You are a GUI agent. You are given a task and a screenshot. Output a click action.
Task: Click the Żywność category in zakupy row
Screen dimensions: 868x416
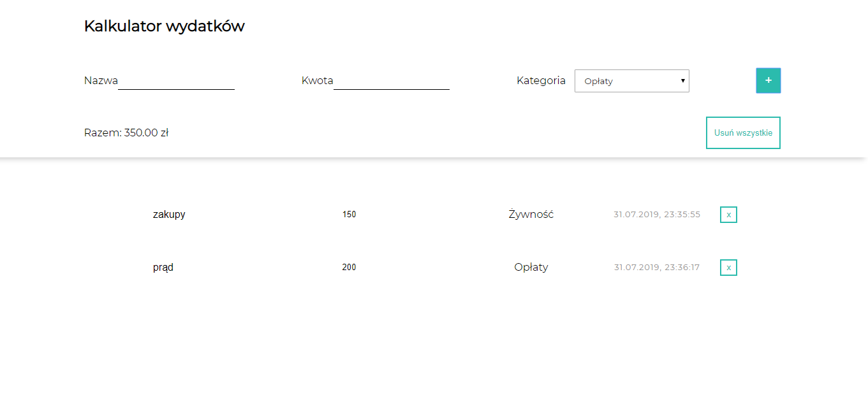click(x=531, y=215)
